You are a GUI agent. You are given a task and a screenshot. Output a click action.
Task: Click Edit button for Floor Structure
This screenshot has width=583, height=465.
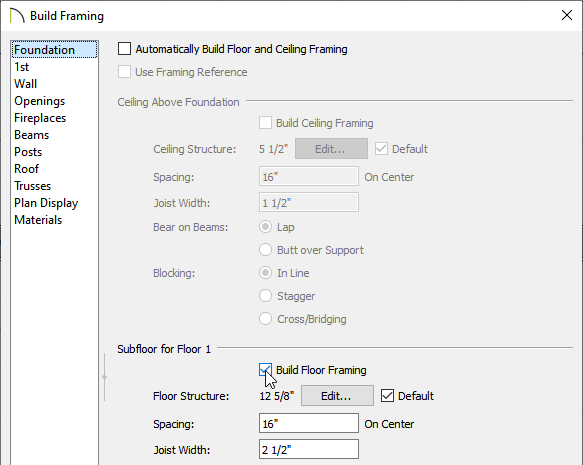pyautogui.click(x=337, y=395)
